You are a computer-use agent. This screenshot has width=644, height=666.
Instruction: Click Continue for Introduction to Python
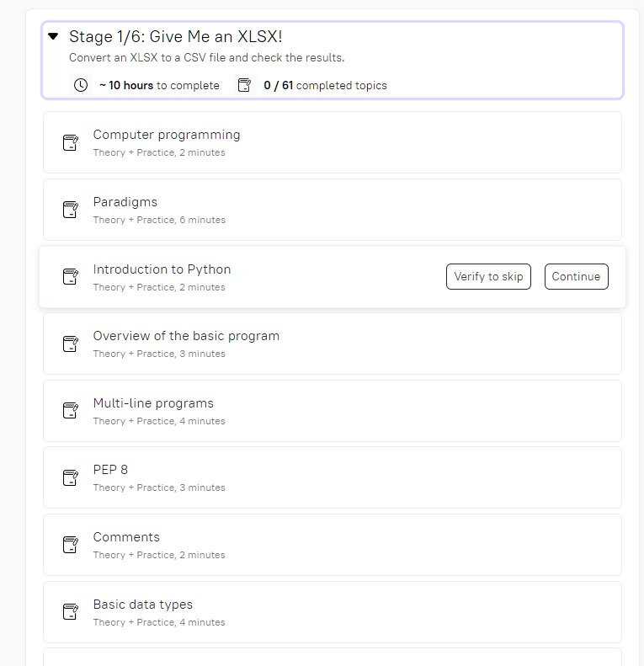[x=577, y=276]
